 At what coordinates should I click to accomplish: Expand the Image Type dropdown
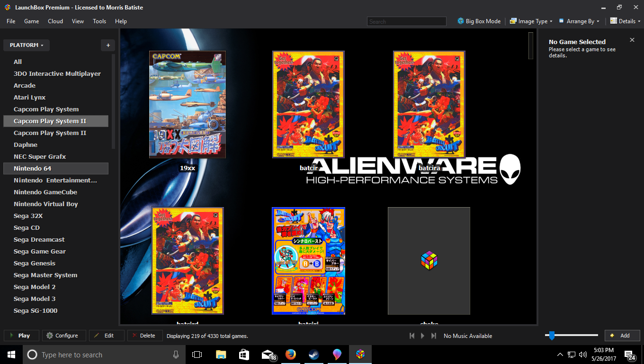pyautogui.click(x=531, y=21)
